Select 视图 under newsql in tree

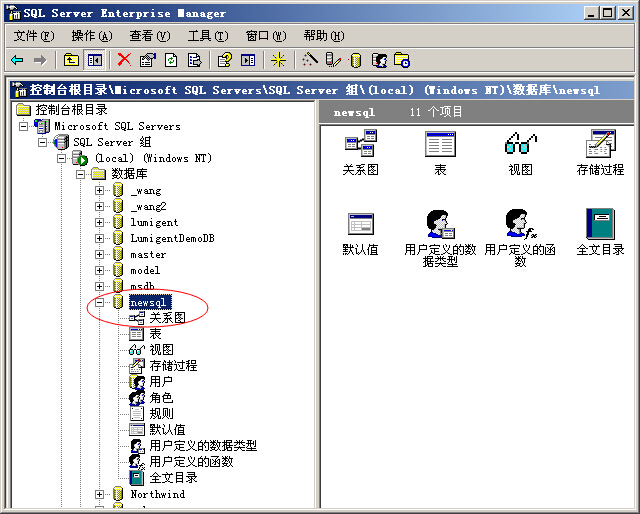(x=161, y=350)
